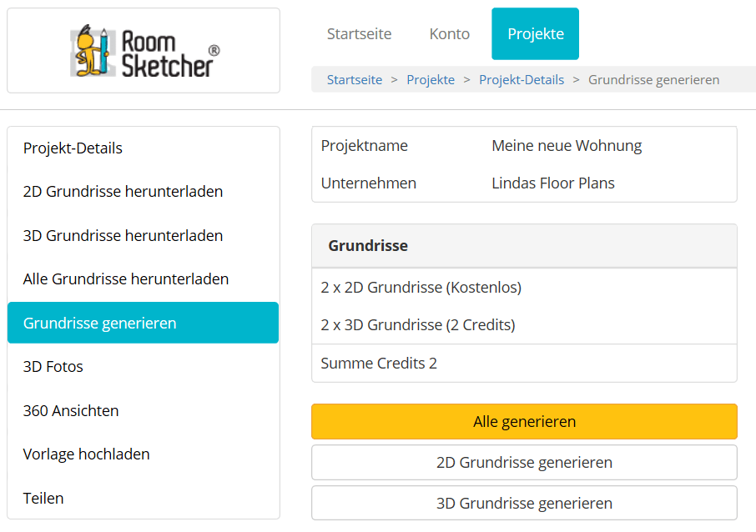Click the Grundrisse panel header
Viewport: 756px width, 532px height.
pos(524,246)
